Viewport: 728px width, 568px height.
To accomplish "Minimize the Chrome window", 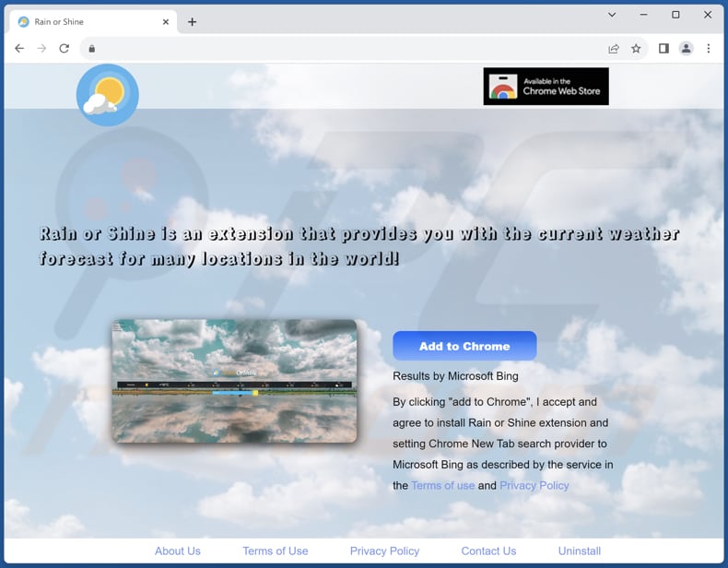I will point(643,15).
